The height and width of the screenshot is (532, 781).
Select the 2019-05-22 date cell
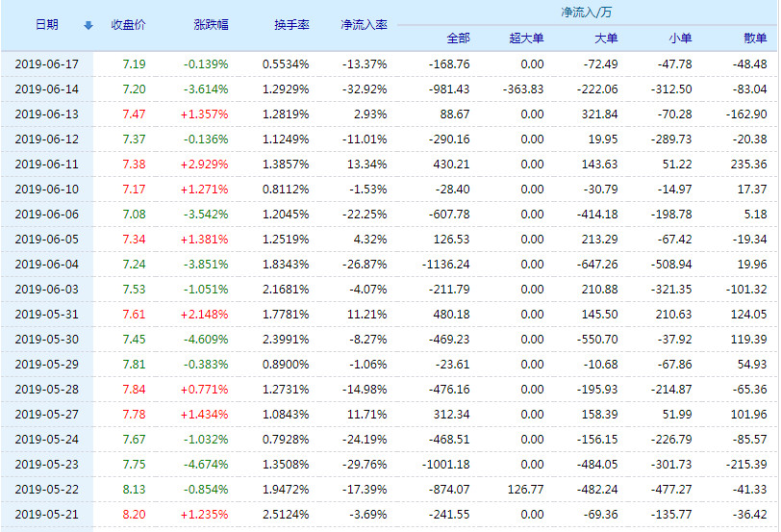click(x=47, y=489)
